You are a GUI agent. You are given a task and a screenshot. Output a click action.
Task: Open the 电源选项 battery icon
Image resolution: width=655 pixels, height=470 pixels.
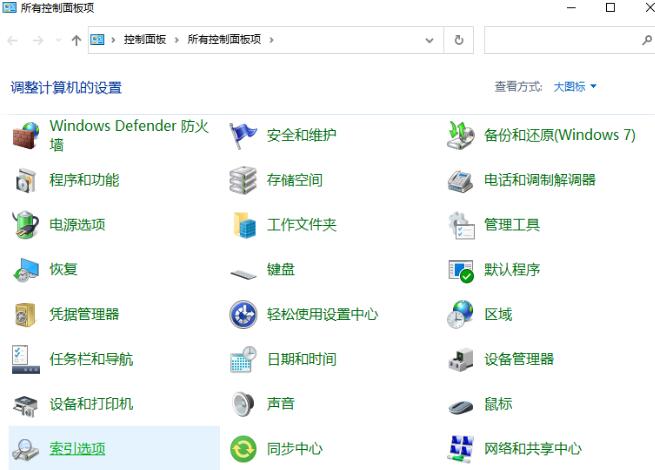pos(26,225)
